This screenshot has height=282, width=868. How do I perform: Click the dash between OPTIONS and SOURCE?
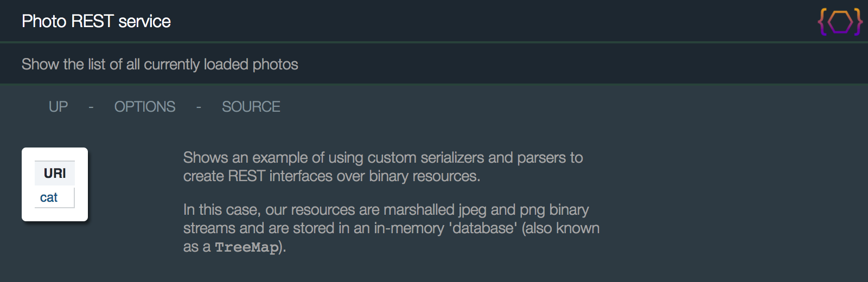[x=199, y=107]
